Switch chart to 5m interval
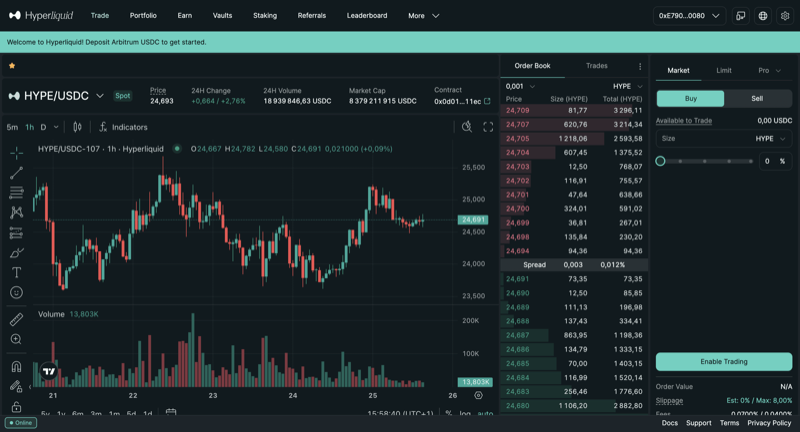 click(x=12, y=127)
